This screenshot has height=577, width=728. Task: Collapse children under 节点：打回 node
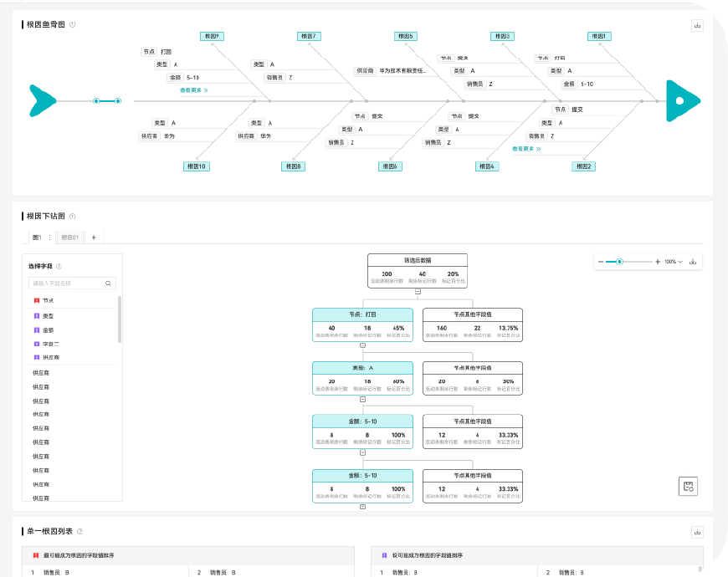362,345
